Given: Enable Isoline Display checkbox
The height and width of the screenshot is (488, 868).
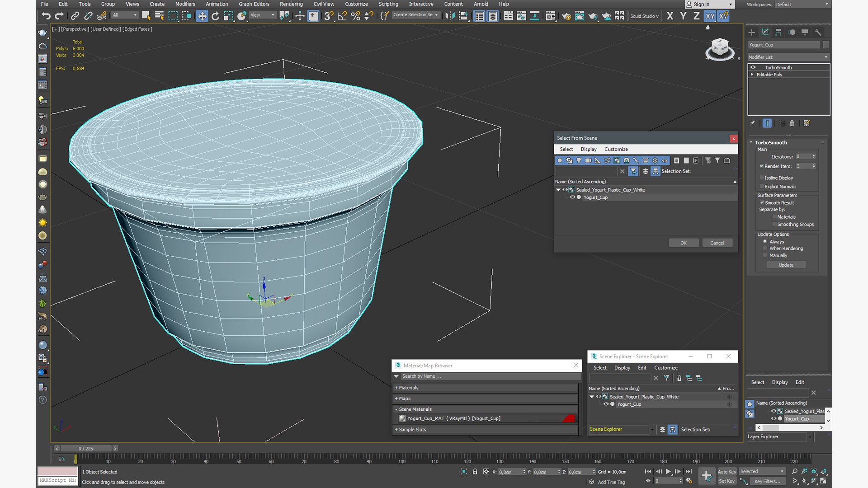Looking at the screenshot, I should pos(762,178).
